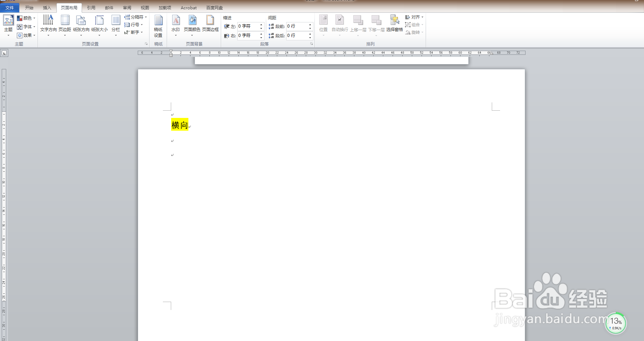
Task: Switch to the 引用 references tab
Action: pyautogui.click(x=91, y=8)
